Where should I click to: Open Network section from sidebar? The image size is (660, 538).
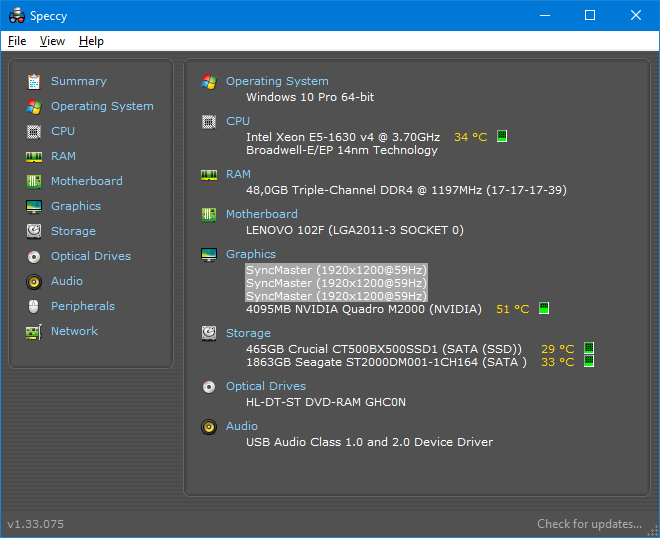[x=75, y=331]
